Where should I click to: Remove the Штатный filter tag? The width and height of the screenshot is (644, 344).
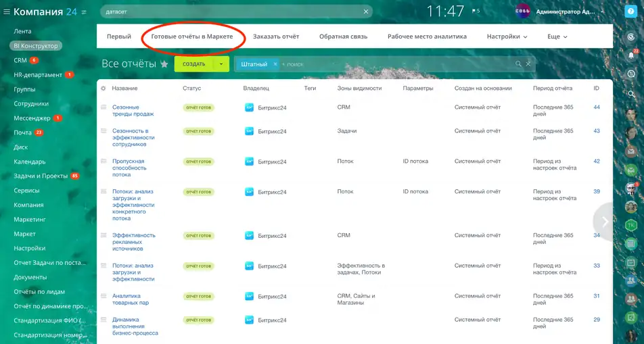pyautogui.click(x=275, y=64)
